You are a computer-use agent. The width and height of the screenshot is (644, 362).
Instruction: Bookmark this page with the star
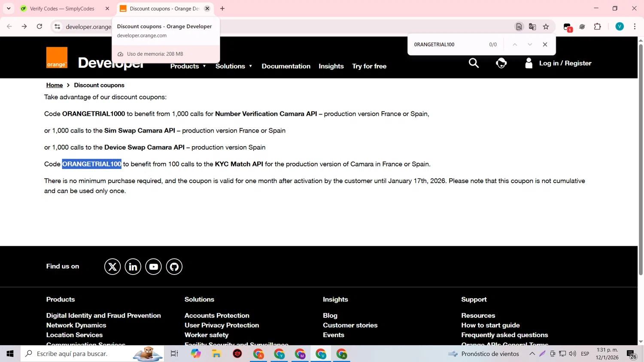pyautogui.click(x=546, y=27)
